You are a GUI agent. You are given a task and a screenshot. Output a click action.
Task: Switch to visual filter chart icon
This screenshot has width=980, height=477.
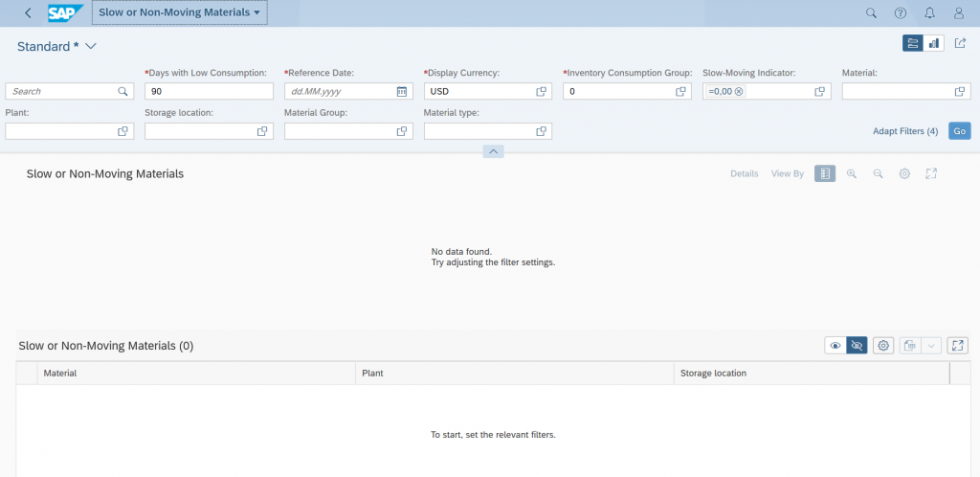click(x=934, y=43)
